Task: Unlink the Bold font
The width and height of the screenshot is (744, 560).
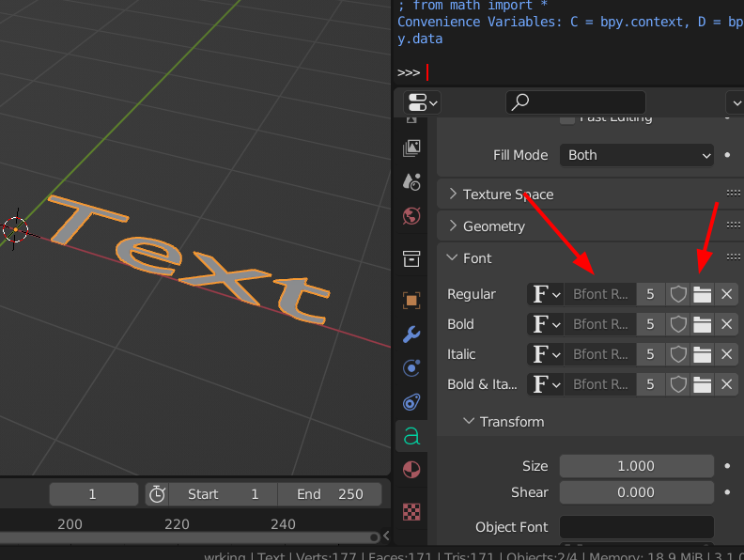Action: tap(726, 324)
